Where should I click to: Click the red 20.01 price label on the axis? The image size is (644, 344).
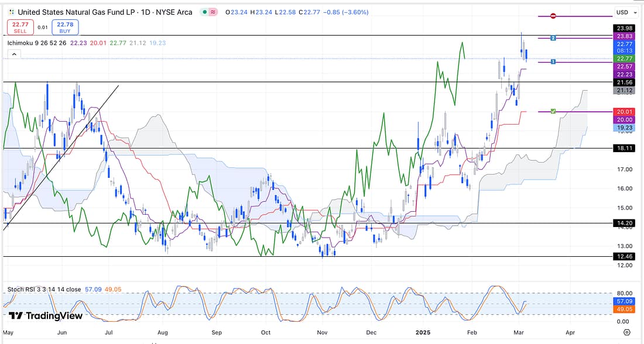[x=621, y=112]
